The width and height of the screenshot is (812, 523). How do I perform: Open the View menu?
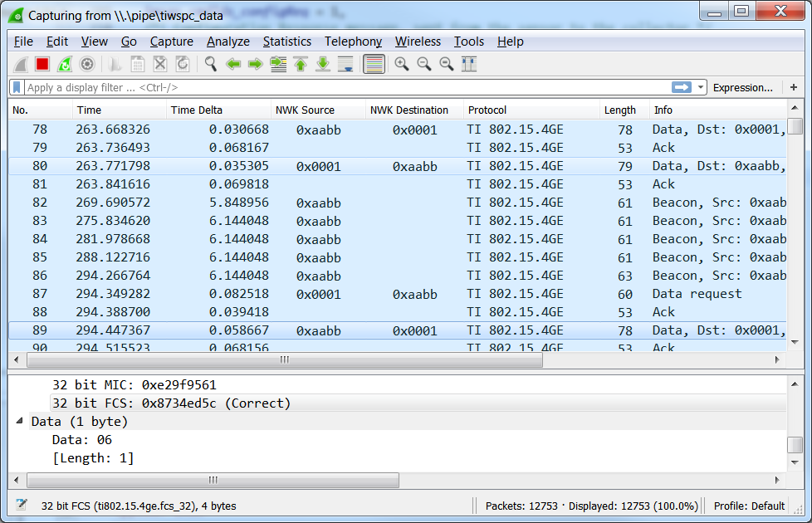tap(95, 42)
